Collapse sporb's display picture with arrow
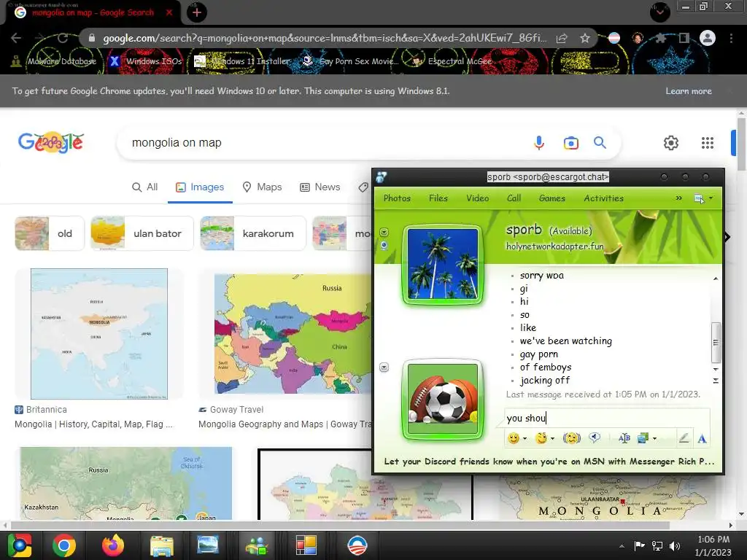 [384, 232]
